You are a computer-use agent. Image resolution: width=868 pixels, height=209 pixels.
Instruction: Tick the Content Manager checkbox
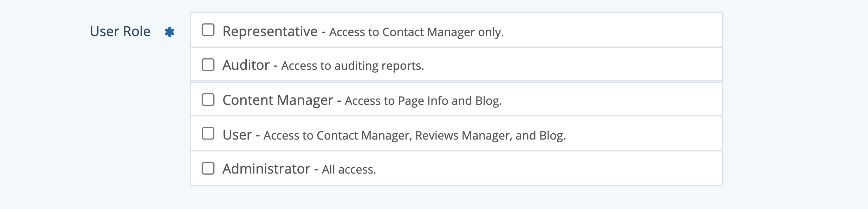tap(208, 100)
